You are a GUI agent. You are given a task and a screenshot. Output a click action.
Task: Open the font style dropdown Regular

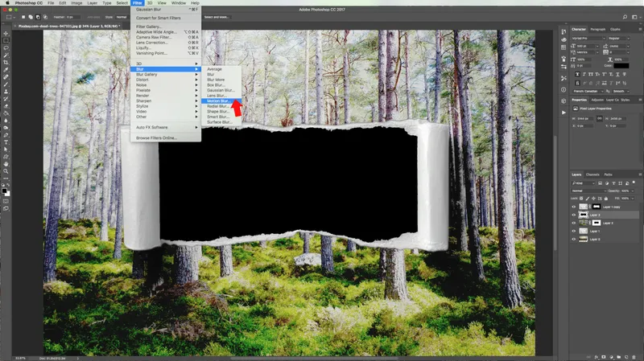click(619, 38)
